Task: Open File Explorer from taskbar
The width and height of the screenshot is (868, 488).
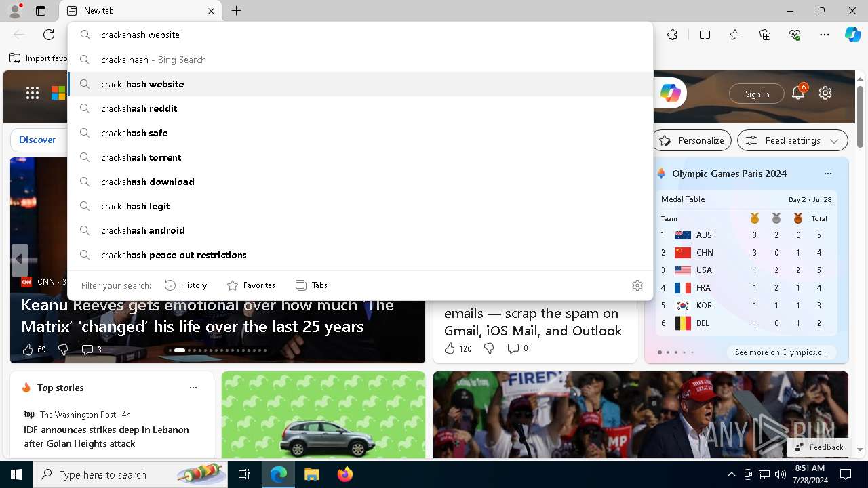Action: (311, 474)
